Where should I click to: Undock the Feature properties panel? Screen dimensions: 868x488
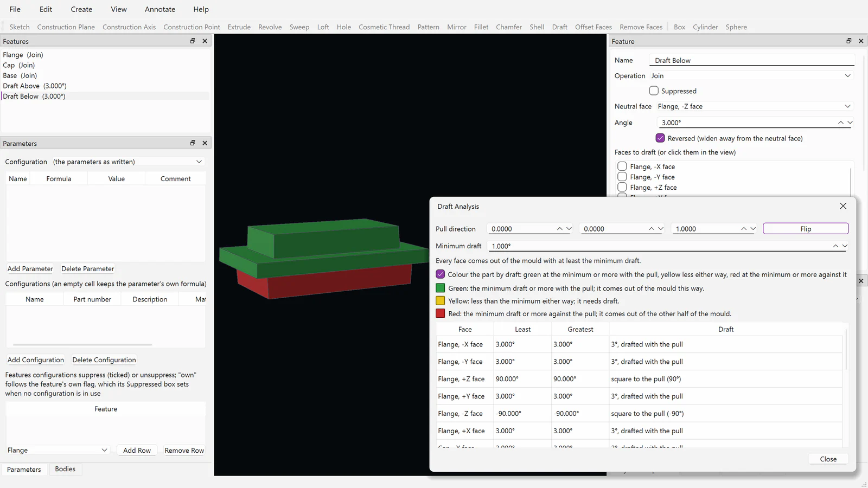pos(849,41)
